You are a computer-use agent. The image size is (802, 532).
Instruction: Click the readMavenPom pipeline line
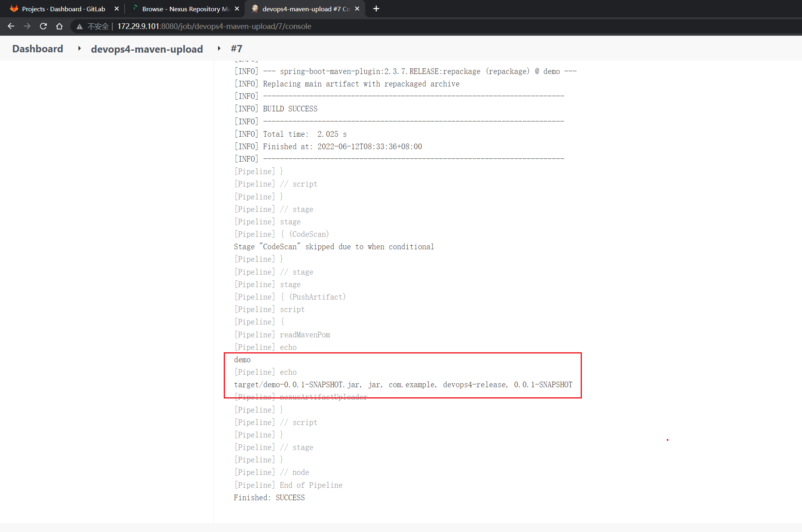tap(282, 335)
